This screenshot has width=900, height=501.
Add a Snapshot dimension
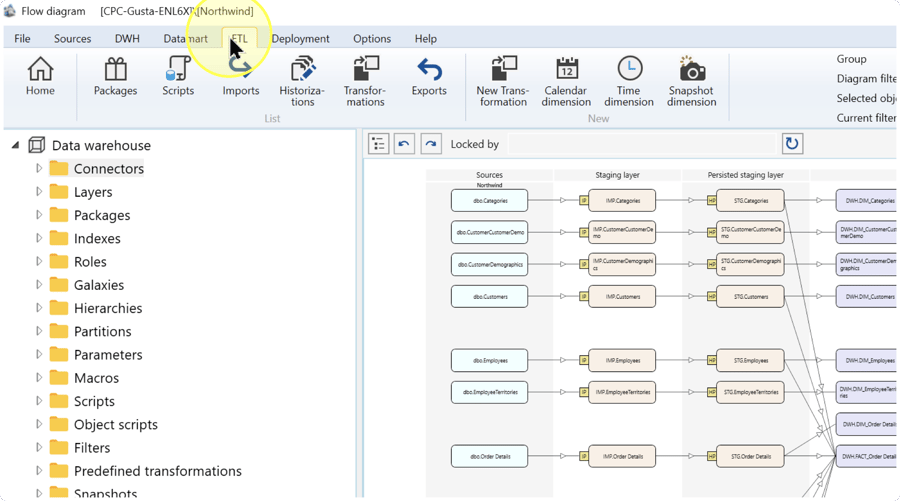(x=692, y=81)
